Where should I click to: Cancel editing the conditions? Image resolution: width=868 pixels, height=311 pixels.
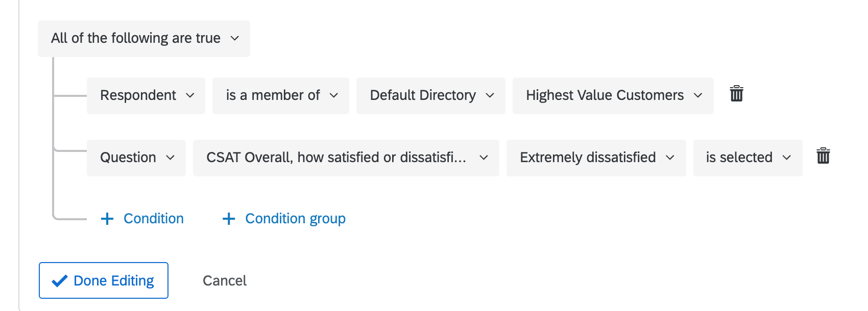pos(225,280)
